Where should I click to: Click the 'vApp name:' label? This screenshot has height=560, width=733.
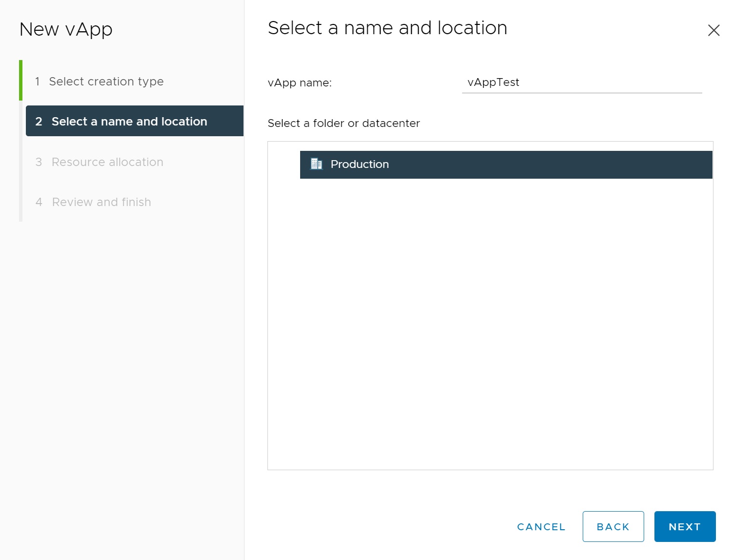pos(300,83)
